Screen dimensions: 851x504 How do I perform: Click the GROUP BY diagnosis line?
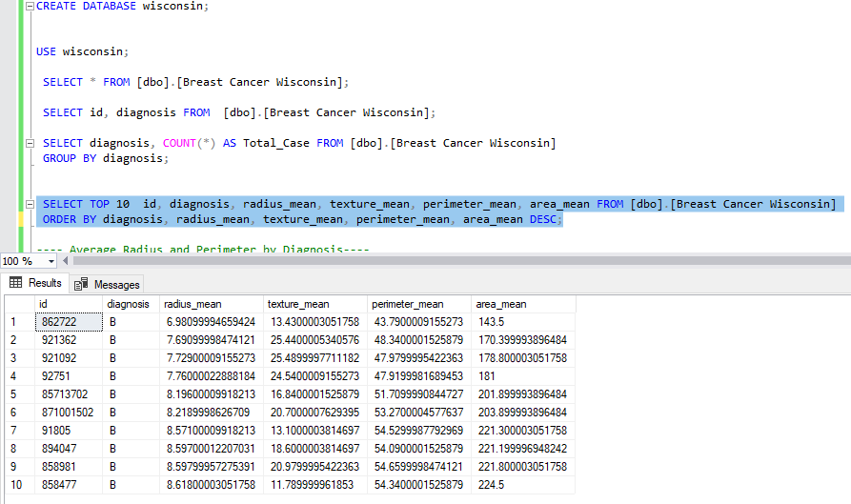tap(106, 158)
